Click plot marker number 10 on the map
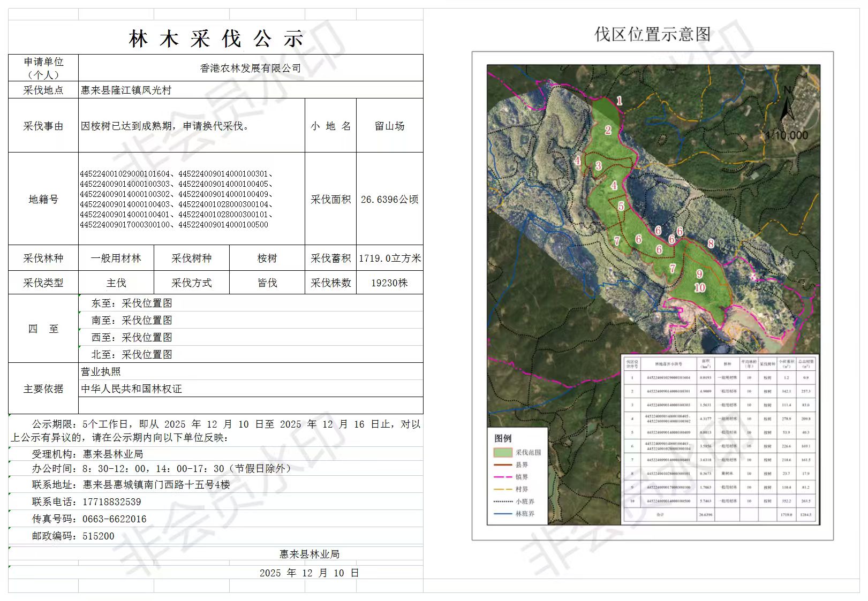 [x=699, y=287]
